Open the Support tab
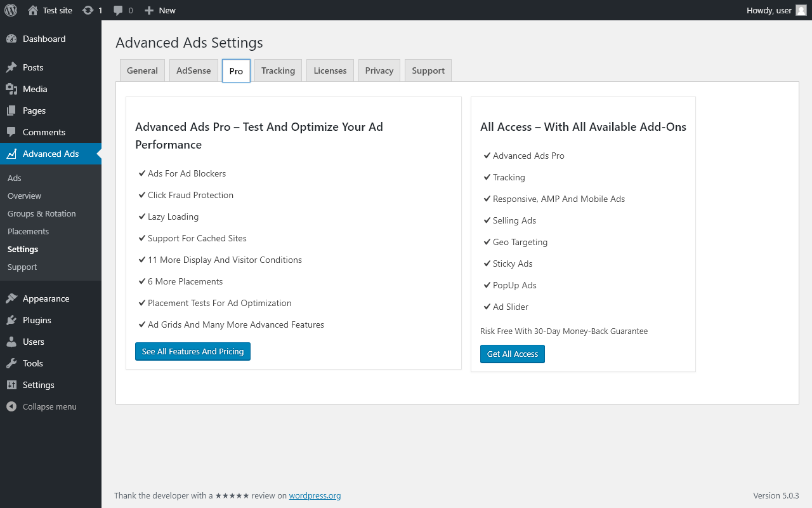Image resolution: width=812 pixels, height=508 pixels. click(428, 70)
